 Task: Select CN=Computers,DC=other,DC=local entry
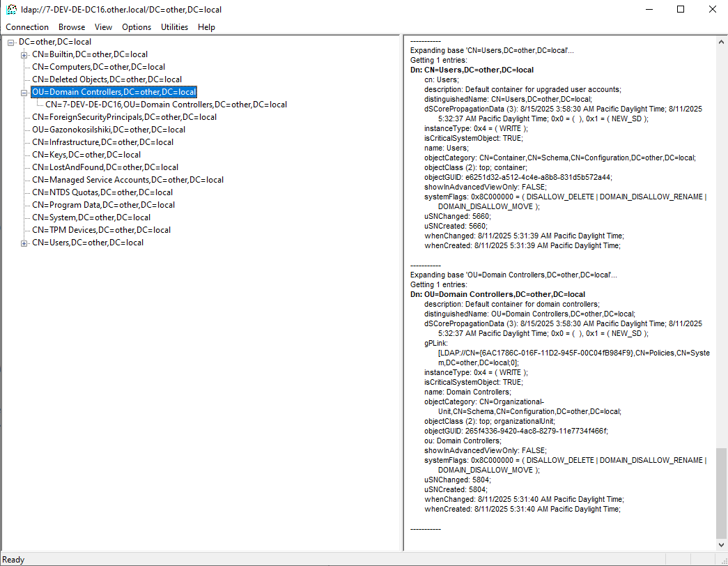coord(98,67)
